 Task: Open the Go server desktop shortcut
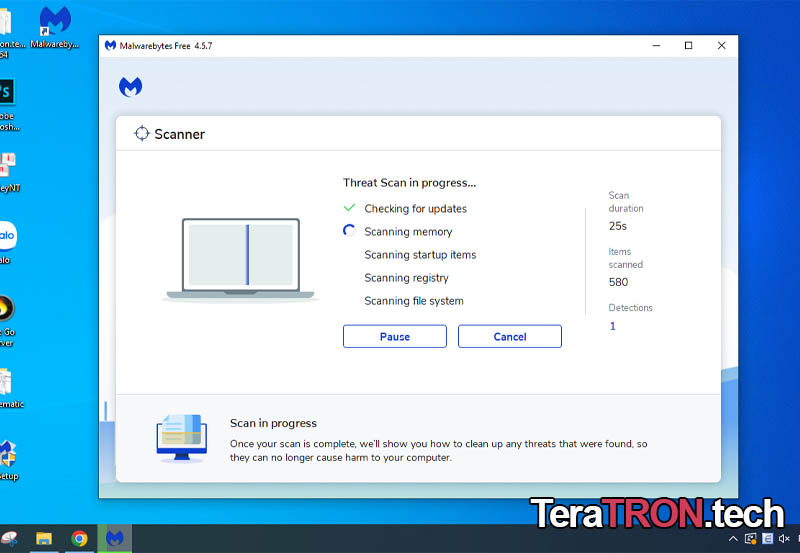pyautogui.click(x=7, y=321)
